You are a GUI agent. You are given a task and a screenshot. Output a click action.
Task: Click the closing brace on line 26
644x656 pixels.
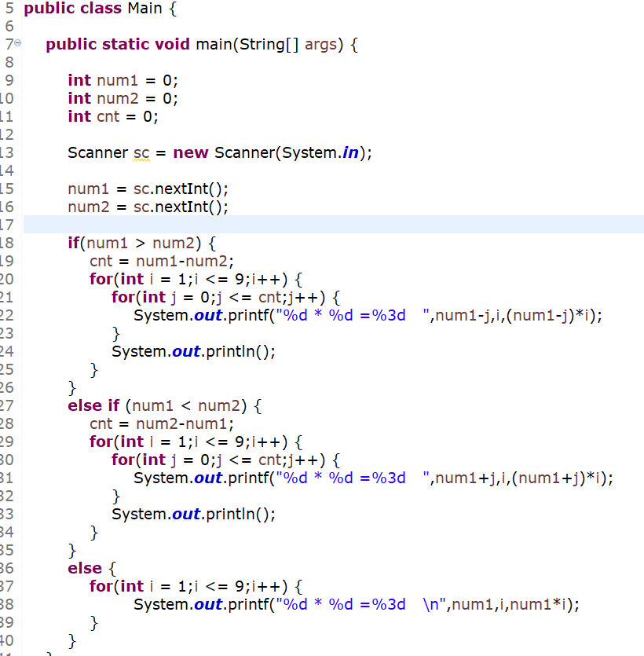point(72,388)
